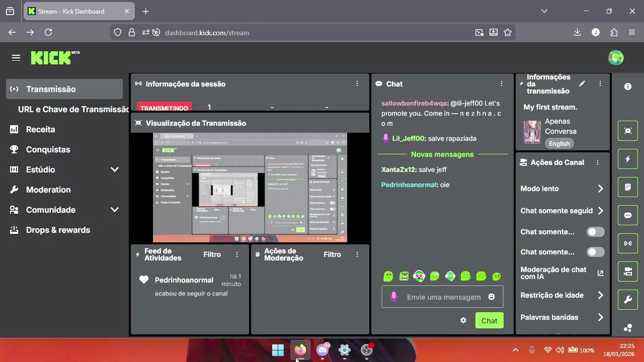Reload the dashboard page
644x362 pixels.
point(48,32)
